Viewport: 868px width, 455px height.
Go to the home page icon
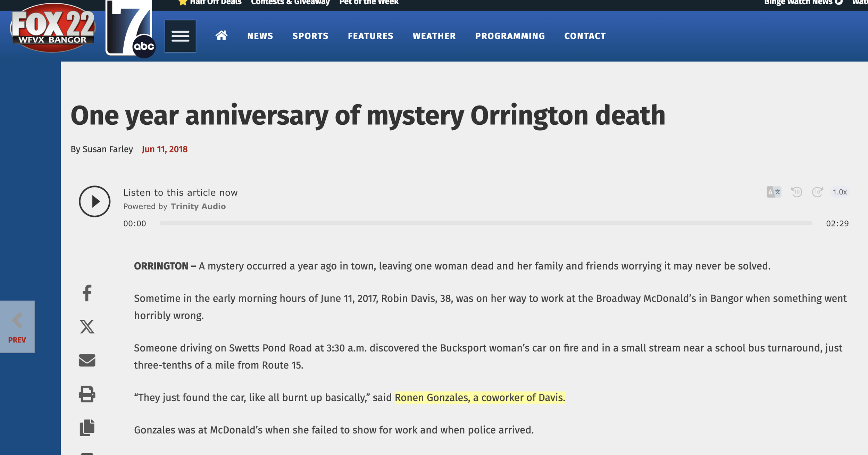(x=221, y=35)
